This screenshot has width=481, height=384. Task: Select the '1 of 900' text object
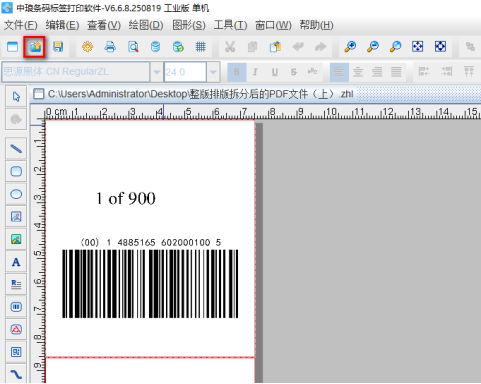point(126,198)
